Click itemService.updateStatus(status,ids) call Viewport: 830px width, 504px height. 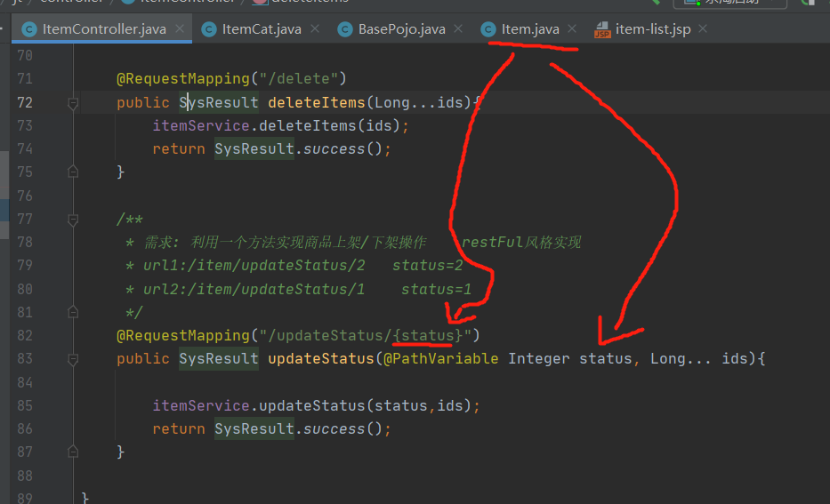coord(311,405)
